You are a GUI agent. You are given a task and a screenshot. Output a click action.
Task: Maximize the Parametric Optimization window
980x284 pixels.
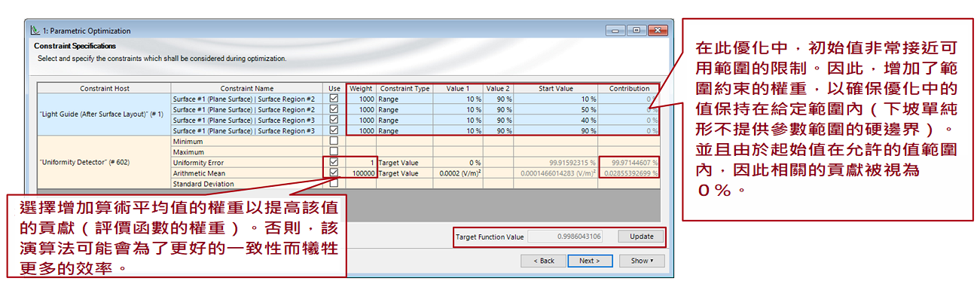637,30
